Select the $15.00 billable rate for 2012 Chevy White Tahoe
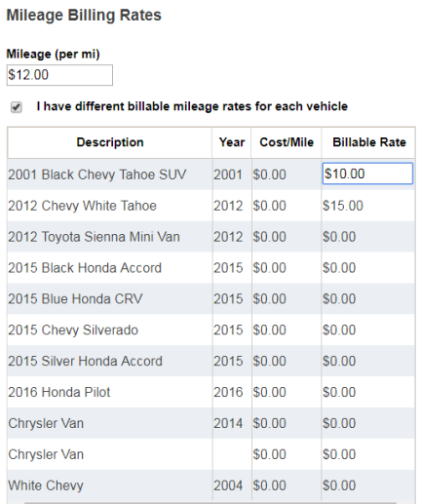This screenshot has width=421, height=504. point(343,206)
